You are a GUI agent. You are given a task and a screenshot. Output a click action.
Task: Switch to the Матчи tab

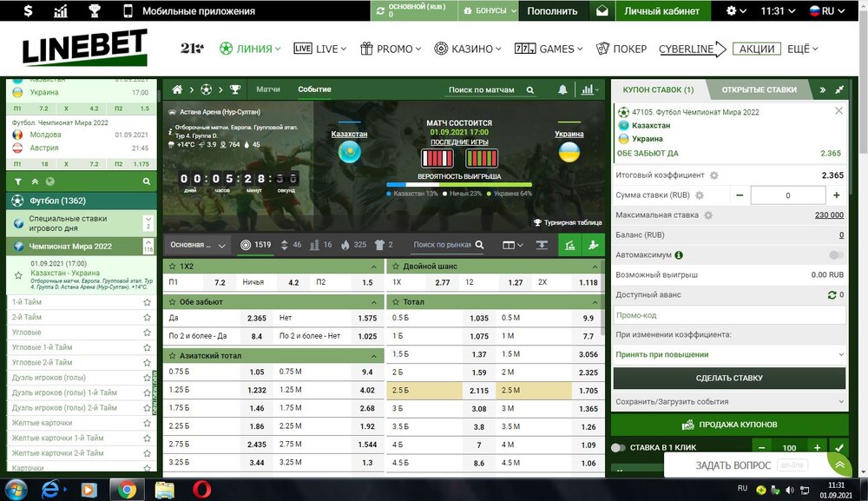(268, 89)
